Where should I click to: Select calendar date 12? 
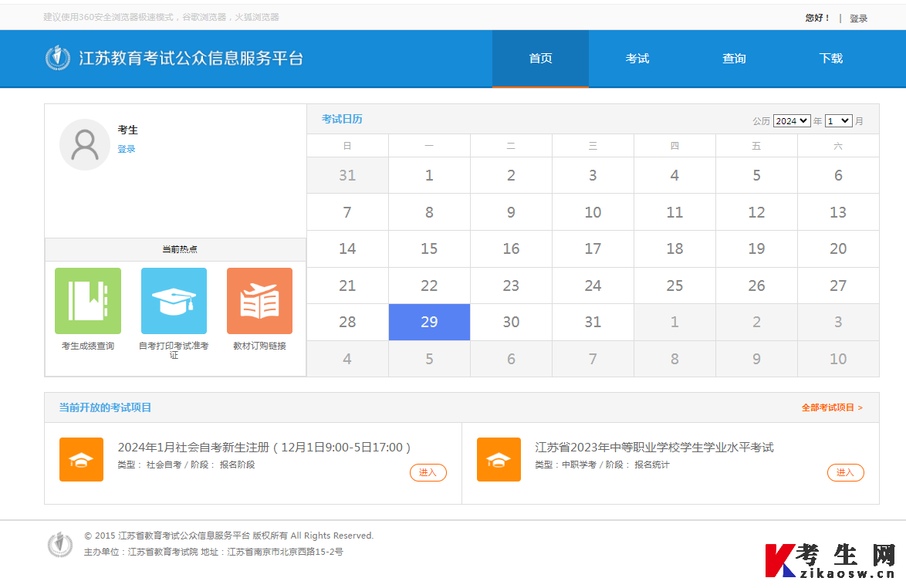(756, 212)
